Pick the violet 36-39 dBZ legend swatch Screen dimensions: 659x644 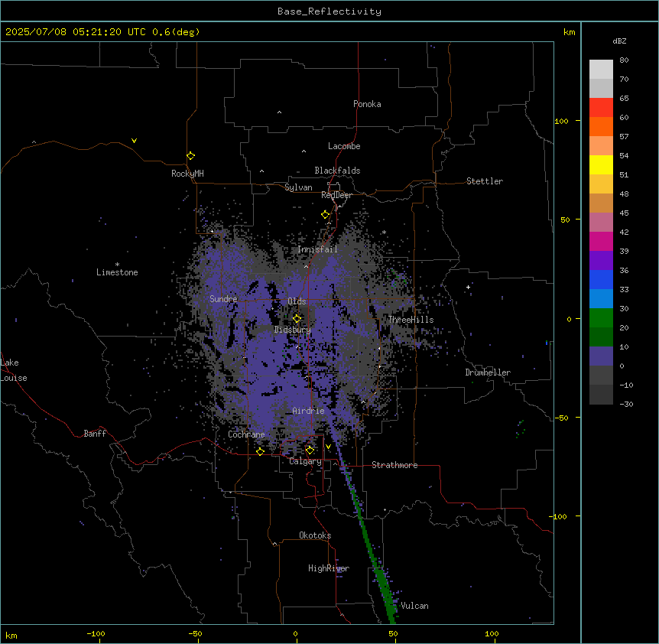601,261
